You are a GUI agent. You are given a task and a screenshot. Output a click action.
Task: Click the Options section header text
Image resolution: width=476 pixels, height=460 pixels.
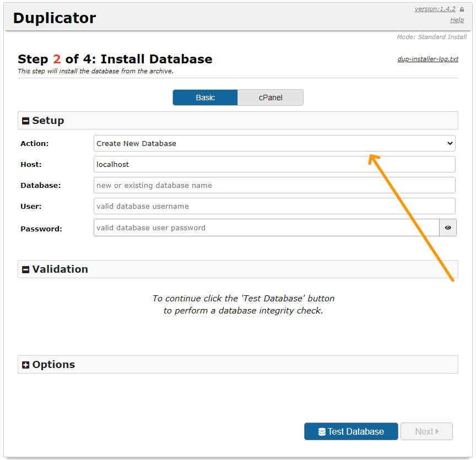click(53, 365)
